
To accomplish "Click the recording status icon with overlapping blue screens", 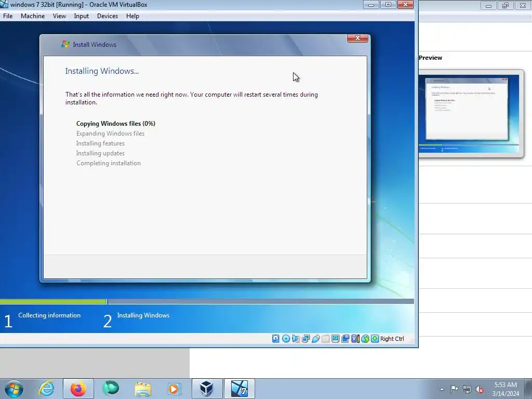I will coord(345,339).
